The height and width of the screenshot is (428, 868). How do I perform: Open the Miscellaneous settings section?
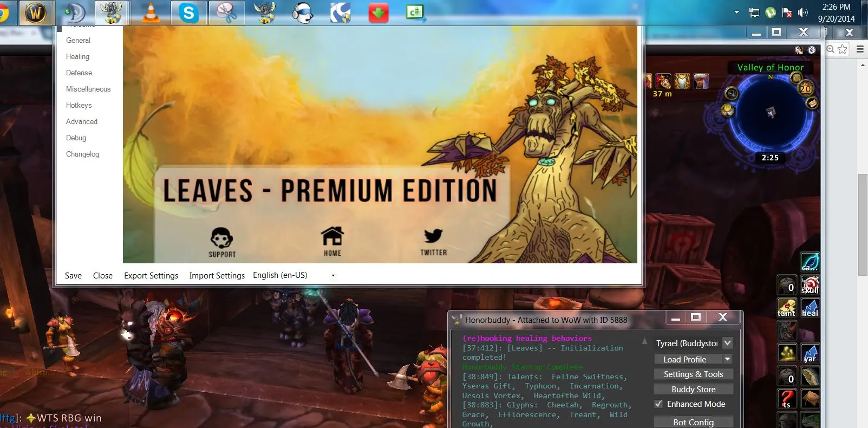click(x=88, y=89)
